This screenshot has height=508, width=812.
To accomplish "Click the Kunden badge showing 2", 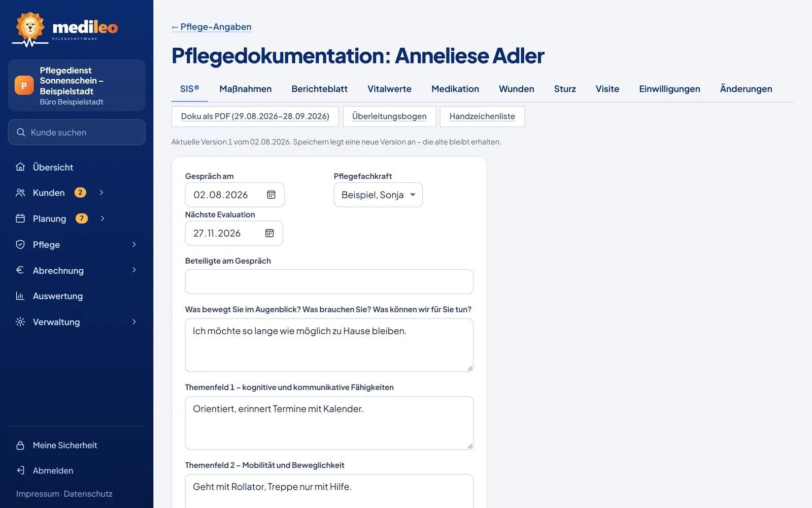I will coord(80,193).
